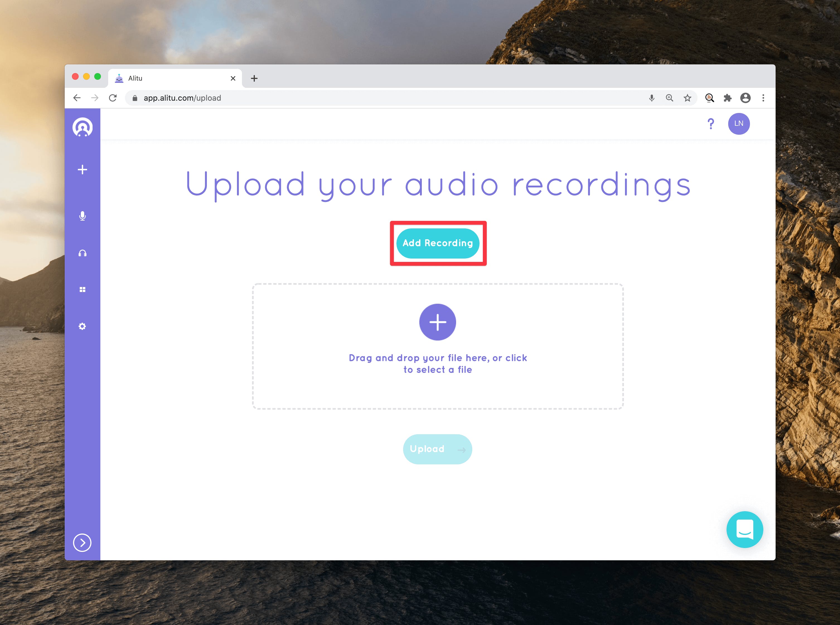Open the Dashboard grid icon
This screenshot has height=625, width=840.
pos(83,289)
